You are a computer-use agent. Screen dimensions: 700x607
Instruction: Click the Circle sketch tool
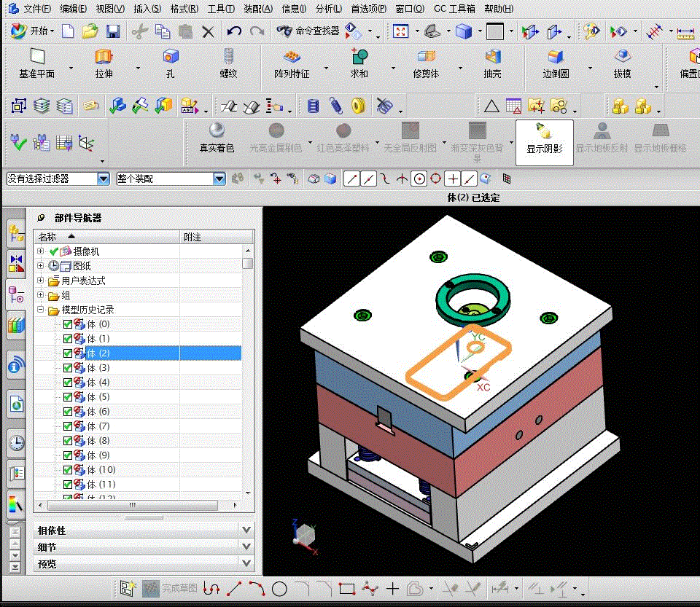pyautogui.click(x=279, y=590)
